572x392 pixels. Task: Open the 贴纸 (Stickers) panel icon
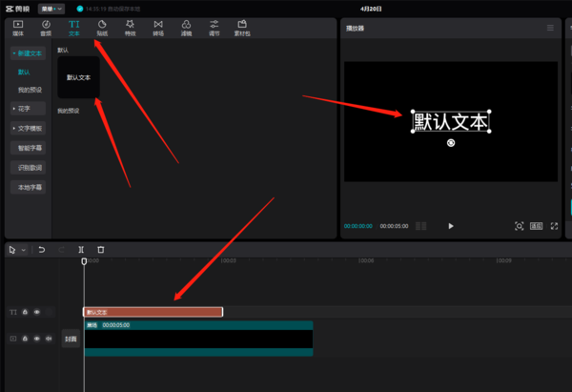(x=102, y=28)
